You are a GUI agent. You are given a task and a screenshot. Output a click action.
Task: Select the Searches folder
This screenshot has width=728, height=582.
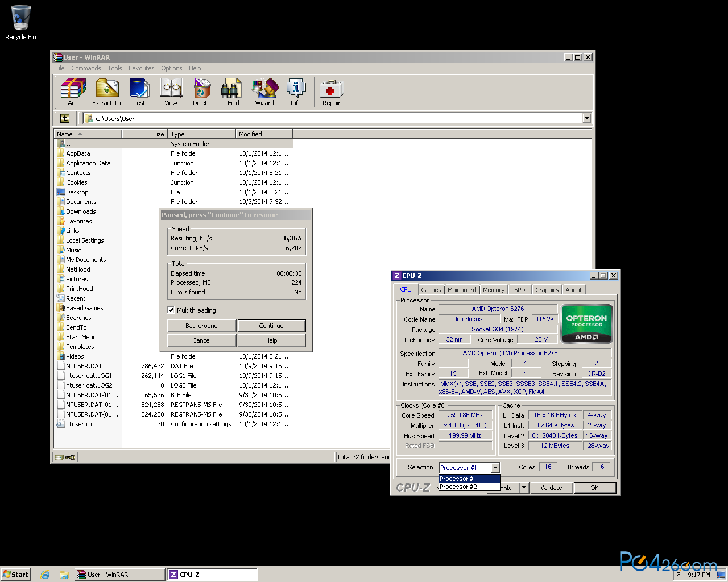(75, 318)
